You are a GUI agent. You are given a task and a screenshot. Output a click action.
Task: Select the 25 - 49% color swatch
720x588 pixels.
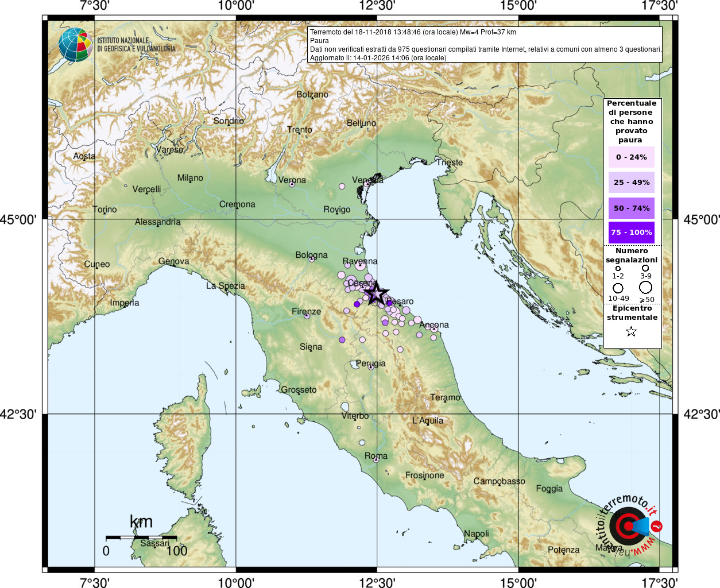pyautogui.click(x=632, y=182)
